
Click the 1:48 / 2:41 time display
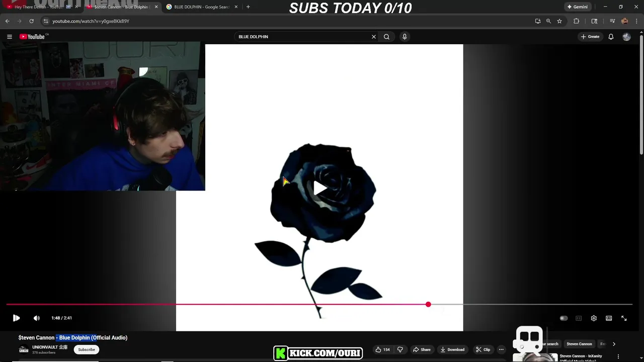61,318
